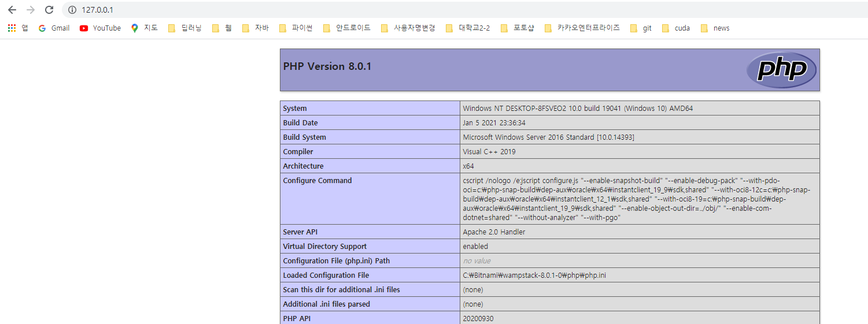Open the git bookmark folder

click(x=641, y=28)
